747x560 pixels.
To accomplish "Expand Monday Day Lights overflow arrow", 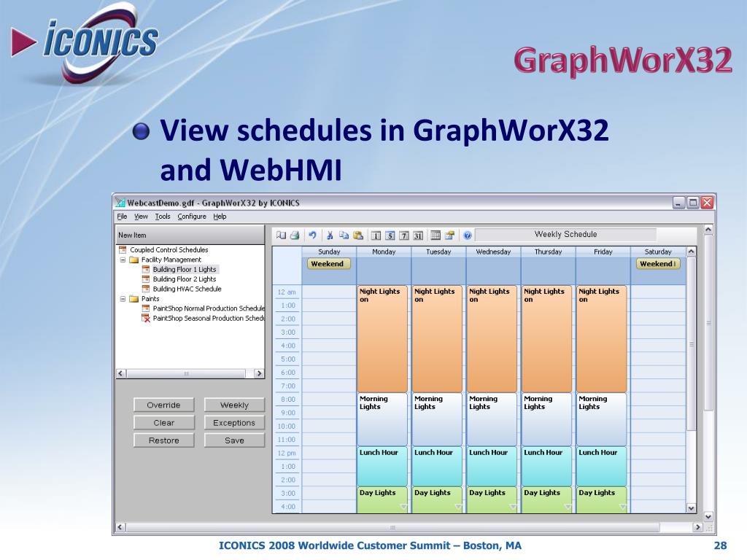I will pyautogui.click(x=403, y=507).
